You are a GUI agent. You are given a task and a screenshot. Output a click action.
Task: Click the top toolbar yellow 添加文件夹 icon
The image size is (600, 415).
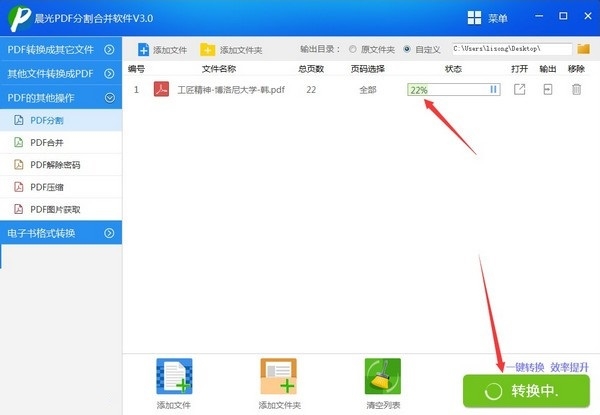click(207, 50)
